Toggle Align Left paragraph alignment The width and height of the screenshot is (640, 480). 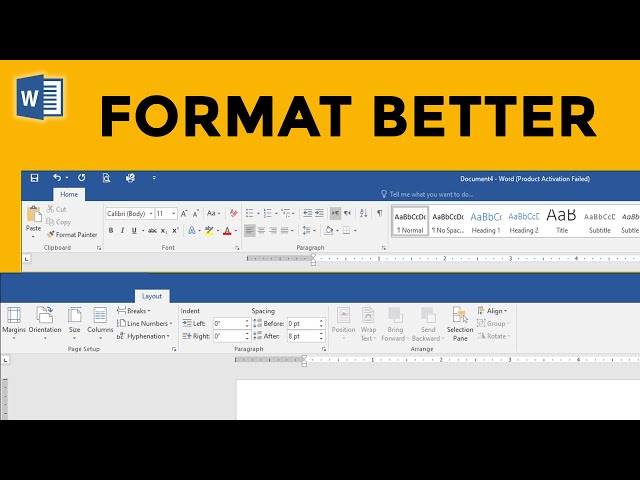click(x=249, y=231)
